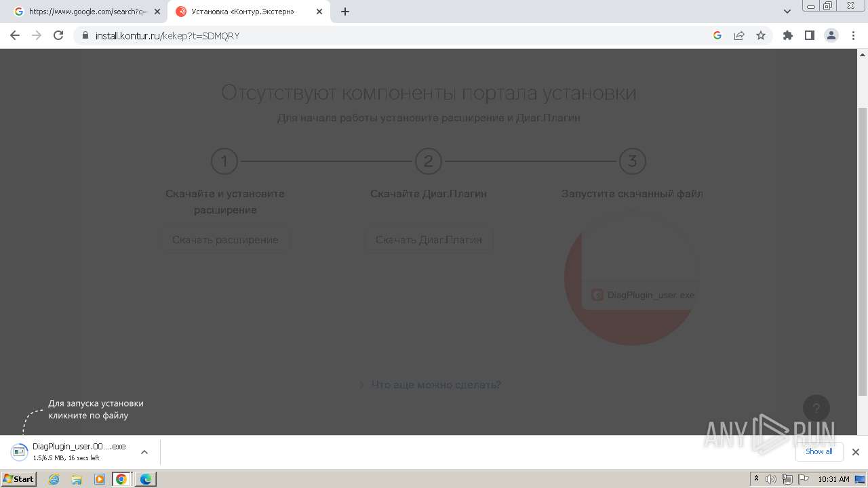The image size is (868, 488).
Task: Bookmark this page with the star icon
Action: pyautogui.click(x=761, y=35)
